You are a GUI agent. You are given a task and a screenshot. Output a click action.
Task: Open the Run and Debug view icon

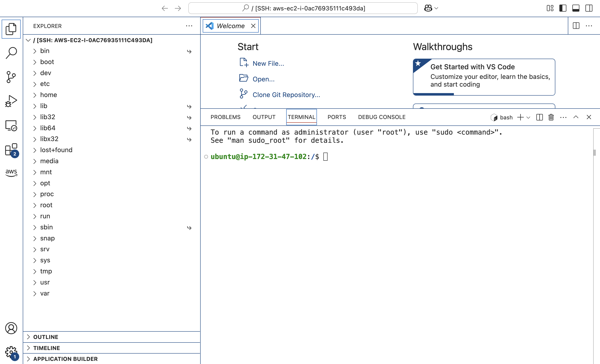(11, 101)
